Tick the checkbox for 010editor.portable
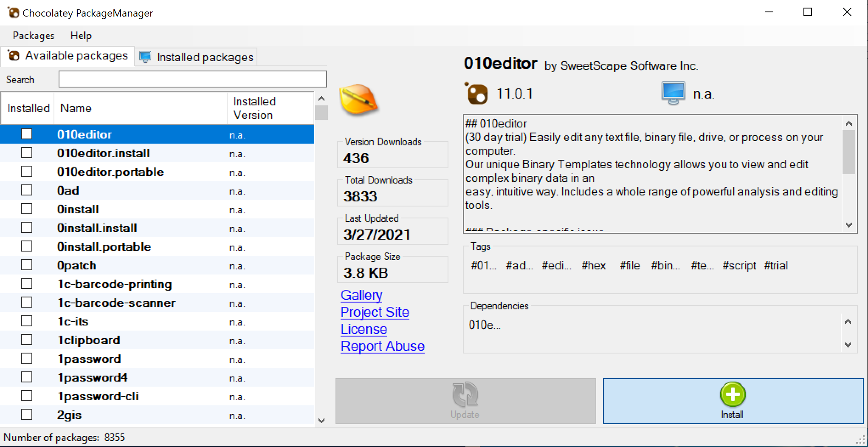Viewport: 868px width, 447px height. coord(27,172)
